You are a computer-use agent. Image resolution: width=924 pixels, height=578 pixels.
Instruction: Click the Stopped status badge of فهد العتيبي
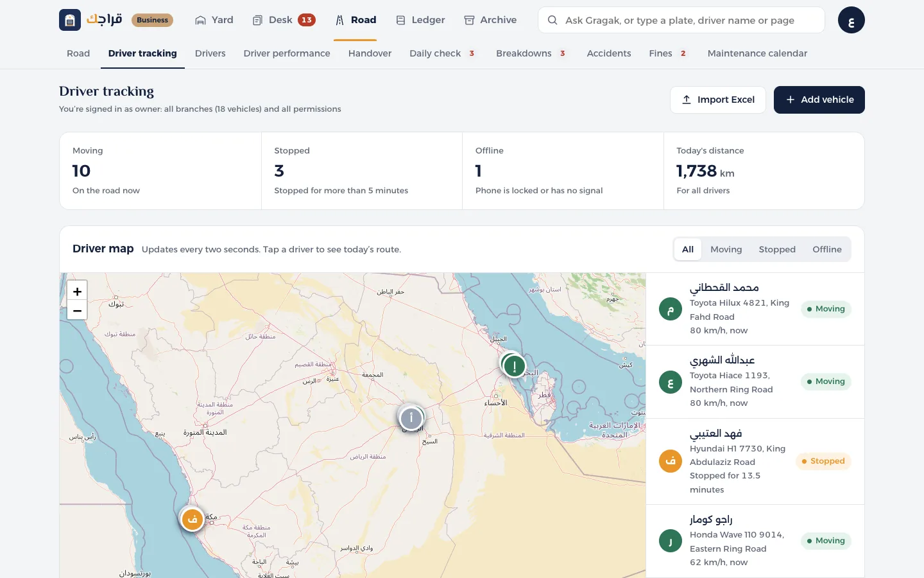click(x=823, y=461)
